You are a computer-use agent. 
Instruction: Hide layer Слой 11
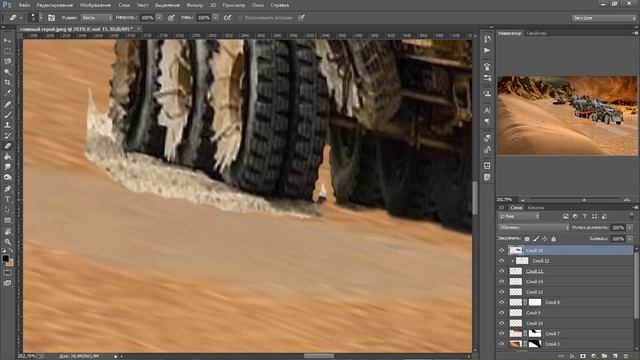pos(502,271)
